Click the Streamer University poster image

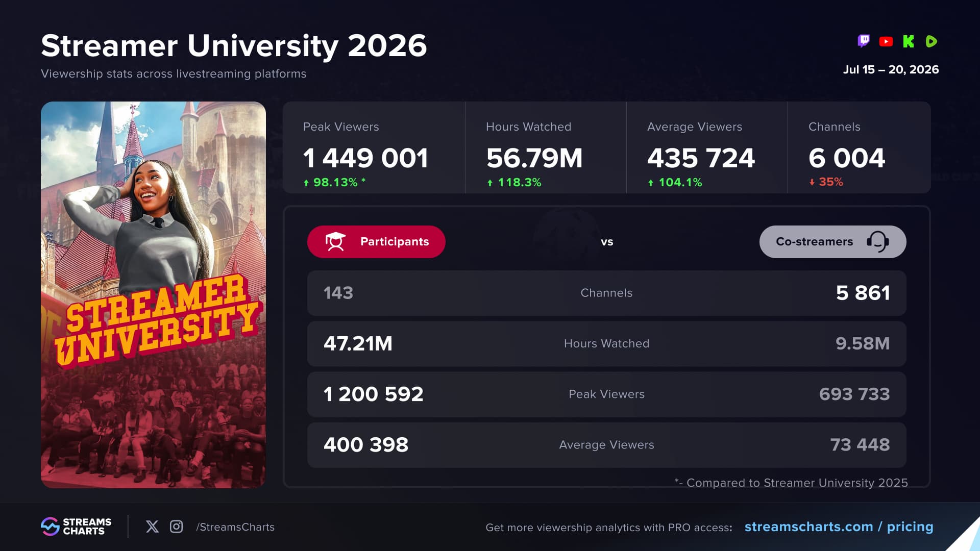tap(153, 295)
